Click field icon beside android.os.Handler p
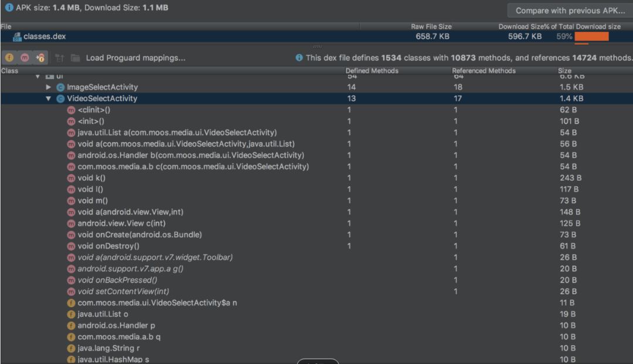The width and height of the screenshot is (633, 364). pos(71,325)
